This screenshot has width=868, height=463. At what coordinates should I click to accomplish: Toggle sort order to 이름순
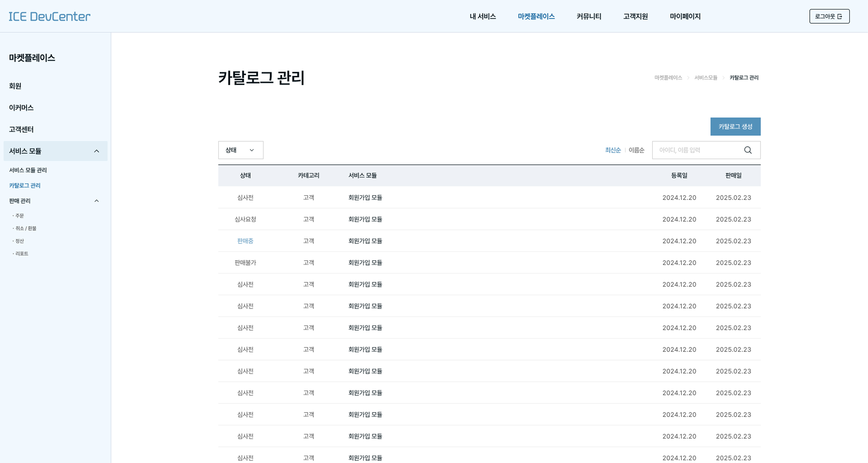[636, 150]
